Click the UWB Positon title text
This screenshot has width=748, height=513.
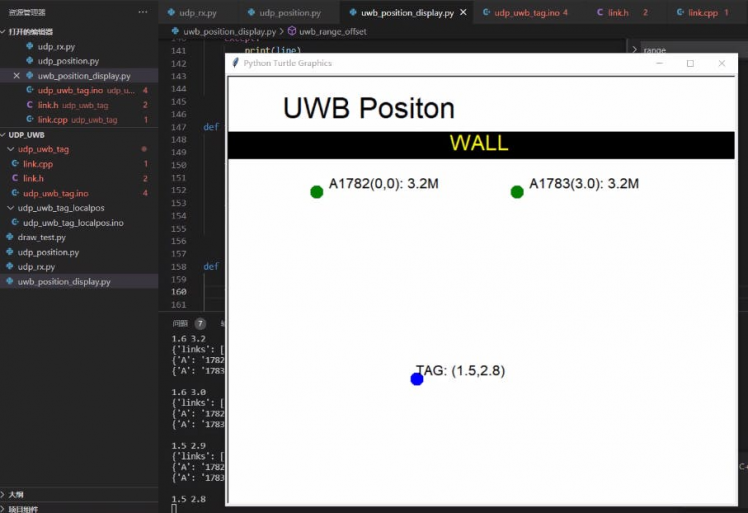pyautogui.click(x=369, y=108)
